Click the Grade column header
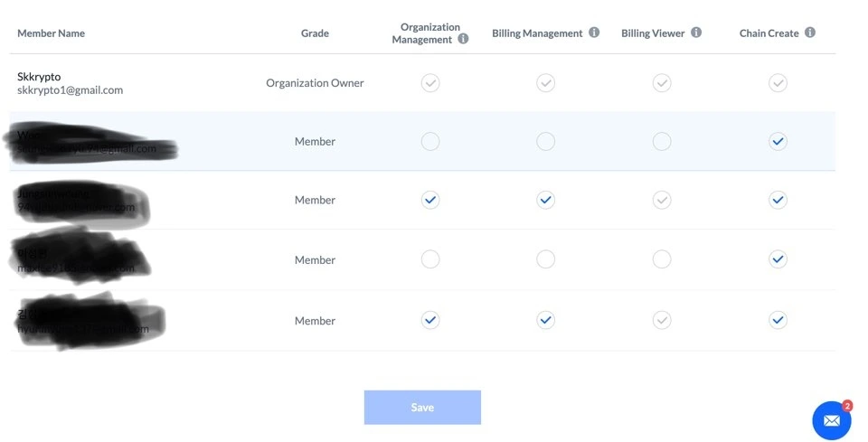 (315, 33)
